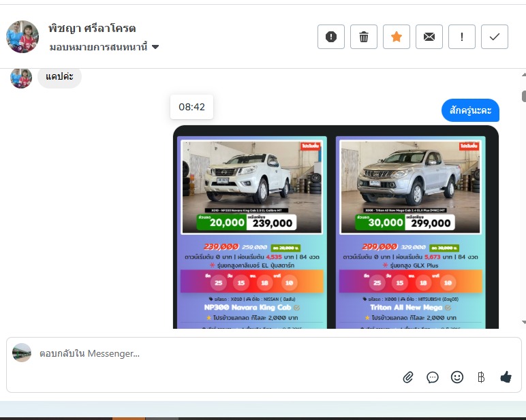Click the message bubble แคปค่ะ
The image size is (526, 420).
(59, 77)
